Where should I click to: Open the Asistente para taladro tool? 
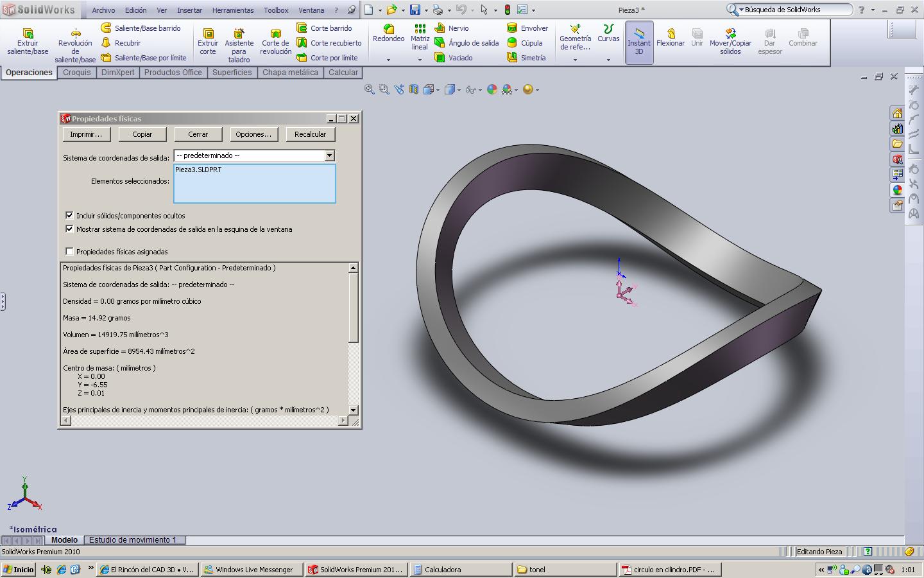pos(239,44)
